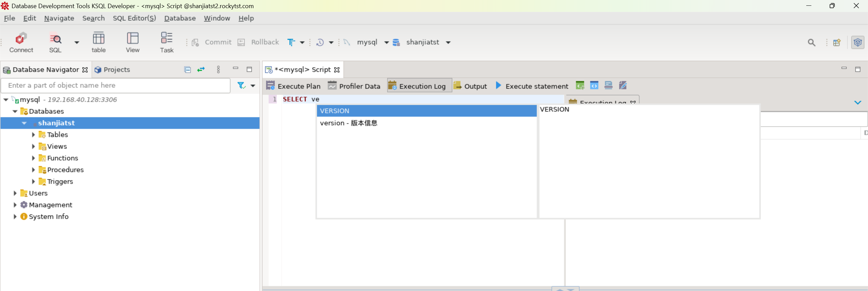868x291 pixels.
Task: Open navigator view menu (three dots)
Action: point(218,70)
